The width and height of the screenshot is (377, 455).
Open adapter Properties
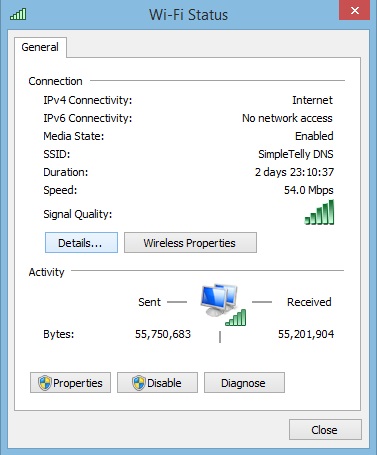click(x=70, y=383)
